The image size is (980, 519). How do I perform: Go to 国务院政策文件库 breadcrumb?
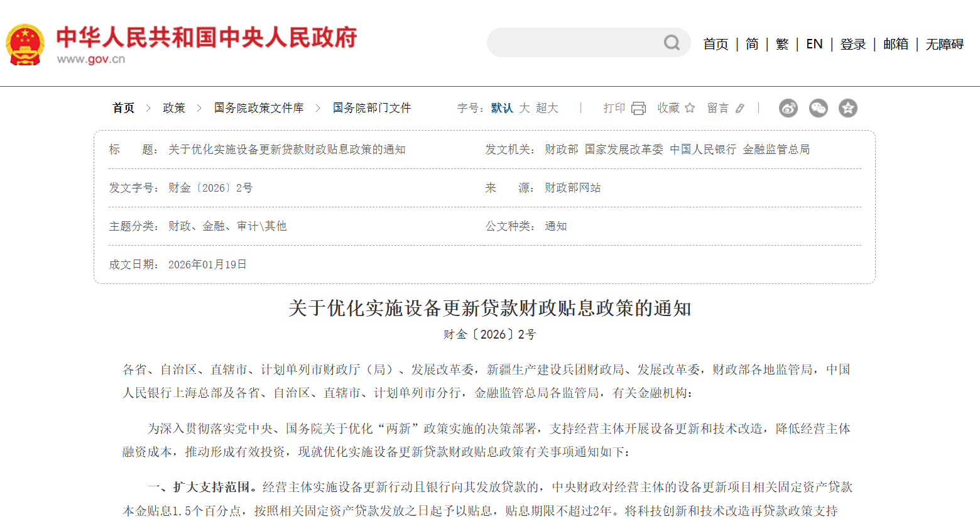click(259, 108)
